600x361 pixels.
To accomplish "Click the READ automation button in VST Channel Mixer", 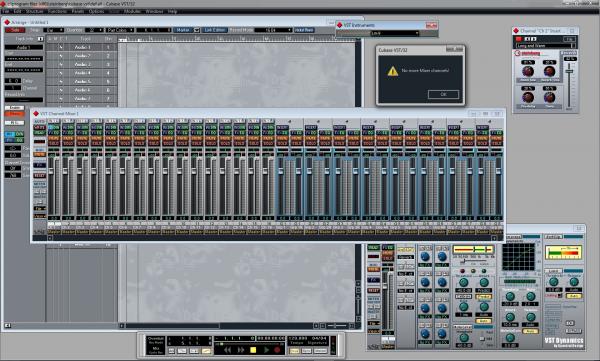I will (x=39, y=133).
